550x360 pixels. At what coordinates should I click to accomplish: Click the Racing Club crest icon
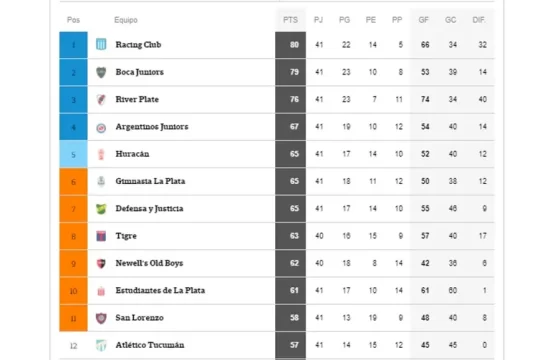coord(101,44)
